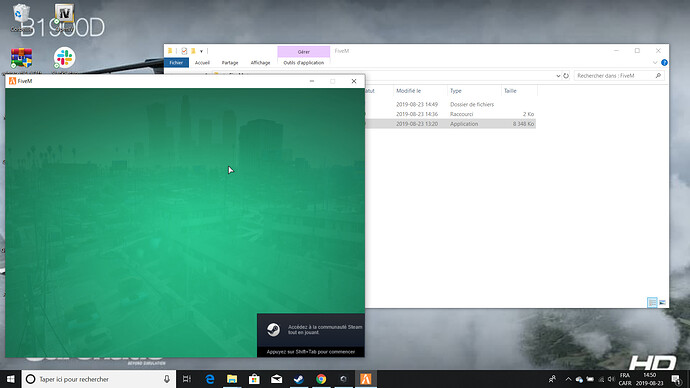Open File Explorer taskbar icon
The image size is (690, 388).
point(232,379)
